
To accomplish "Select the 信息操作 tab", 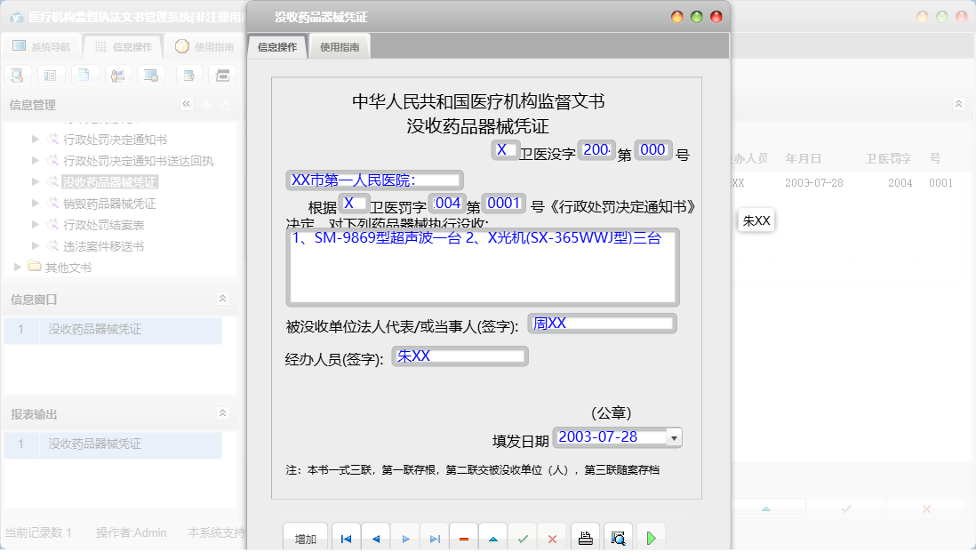I will tap(276, 45).
